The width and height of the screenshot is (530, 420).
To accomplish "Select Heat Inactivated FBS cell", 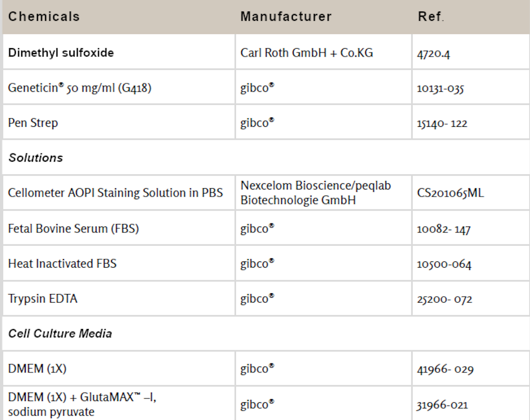I will (62, 264).
